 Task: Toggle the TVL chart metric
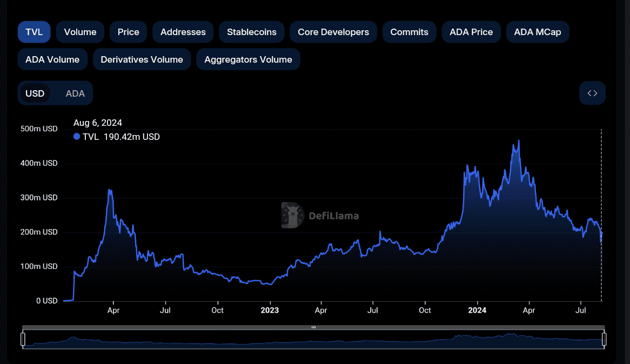34,32
